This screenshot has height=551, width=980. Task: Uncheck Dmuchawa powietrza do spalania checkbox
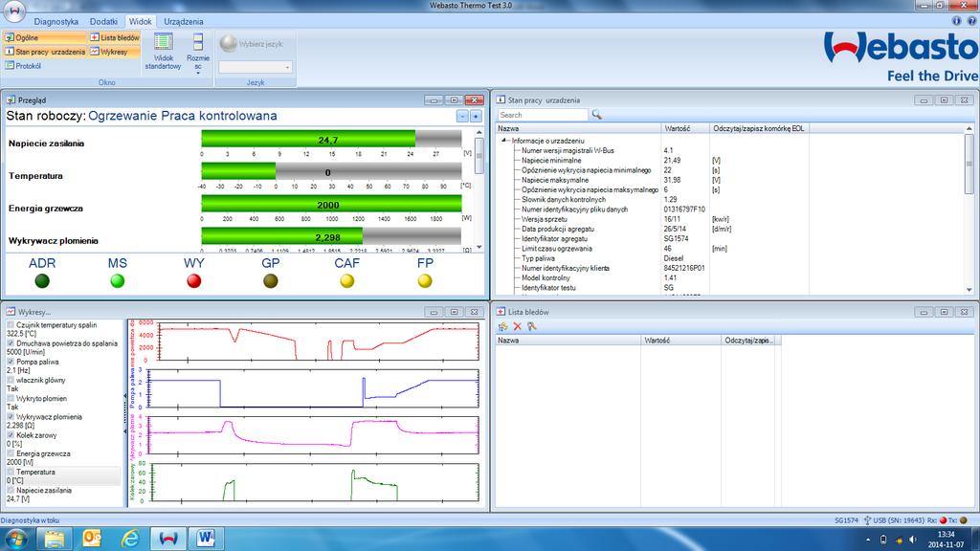click(11, 343)
